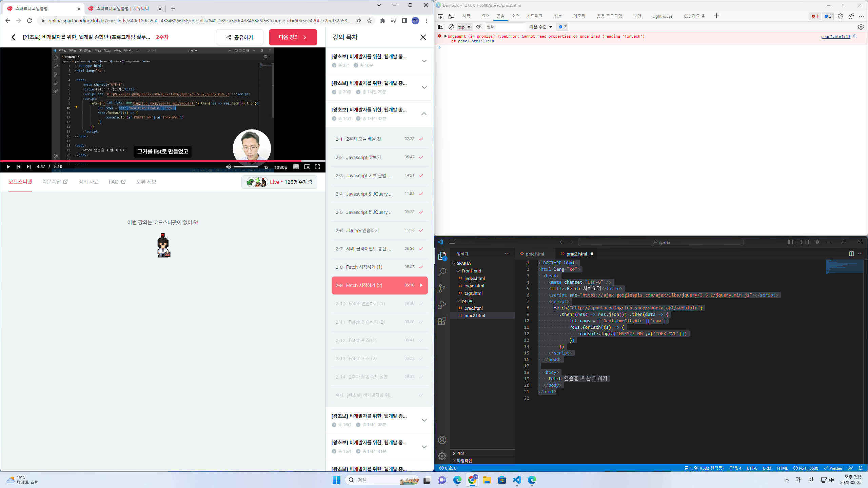Toggle video fullscreen mode

click(317, 167)
